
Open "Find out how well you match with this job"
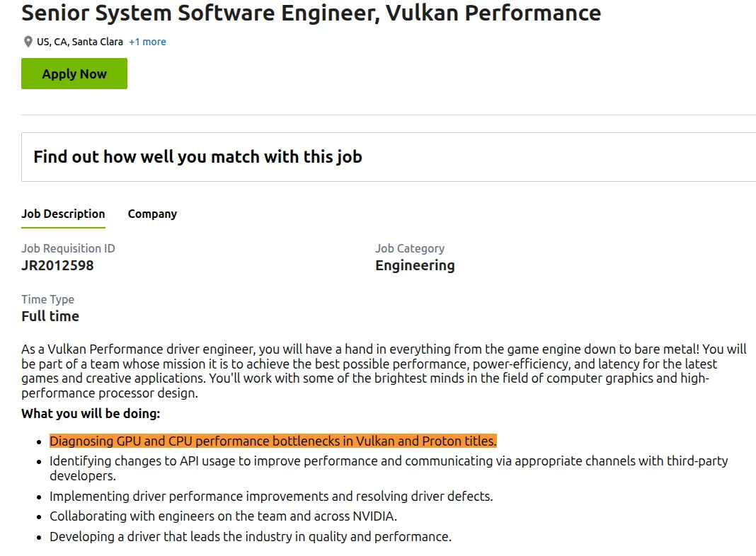(198, 156)
